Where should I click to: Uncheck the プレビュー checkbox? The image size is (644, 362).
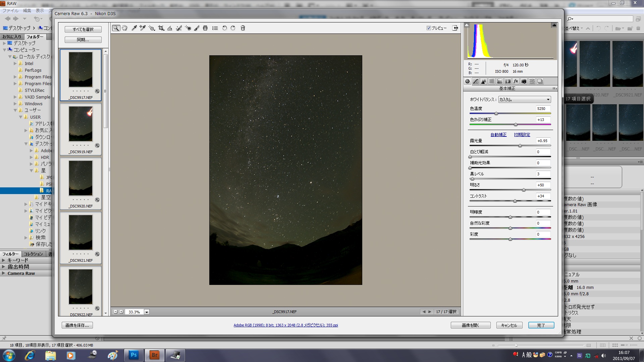(429, 28)
